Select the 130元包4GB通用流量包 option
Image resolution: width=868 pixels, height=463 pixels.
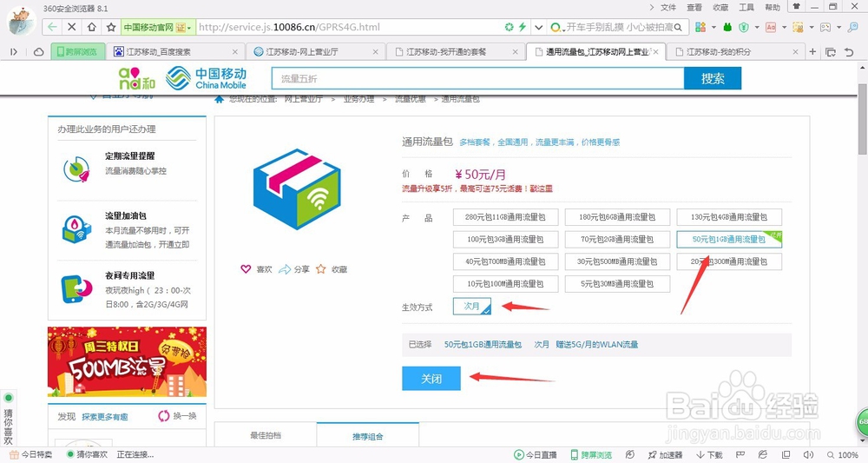tap(729, 217)
